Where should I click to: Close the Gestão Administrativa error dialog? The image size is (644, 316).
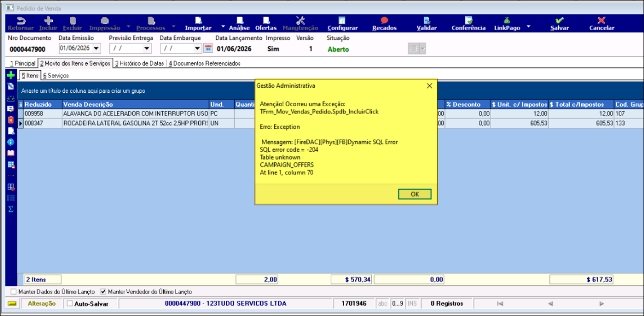[429, 85]
